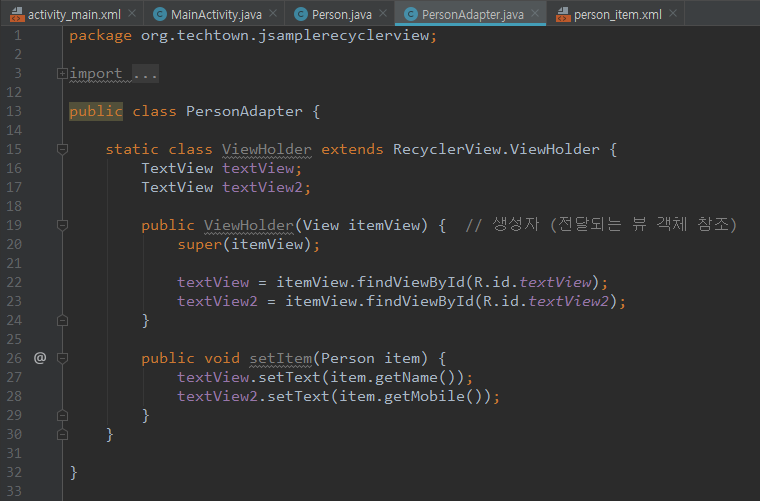
Task: Click the package name 'org.techtown.jsamplerecyclerview'
Action: [x=285, y=35]
